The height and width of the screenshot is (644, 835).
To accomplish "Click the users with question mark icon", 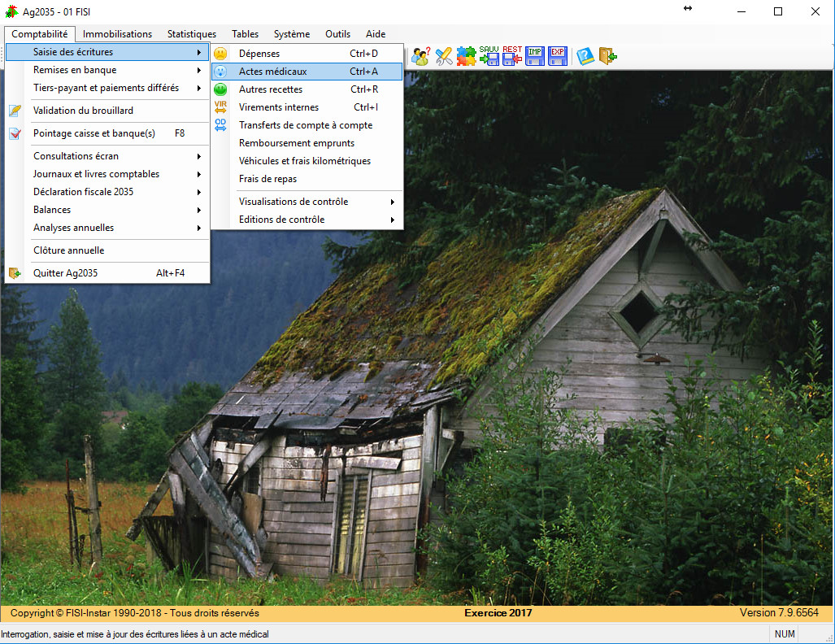I will click(x=420, y=55).
